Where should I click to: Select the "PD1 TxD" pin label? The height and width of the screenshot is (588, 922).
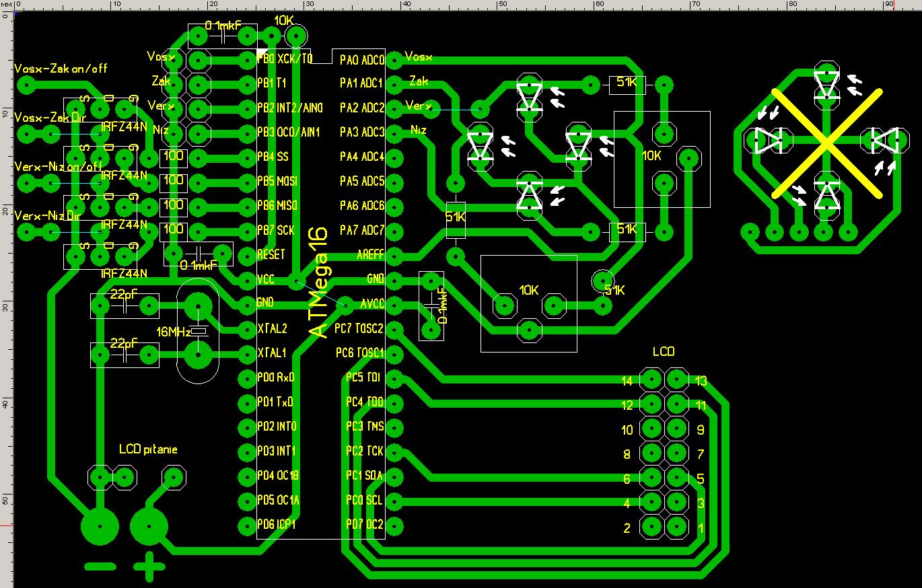tap(275, 402)
